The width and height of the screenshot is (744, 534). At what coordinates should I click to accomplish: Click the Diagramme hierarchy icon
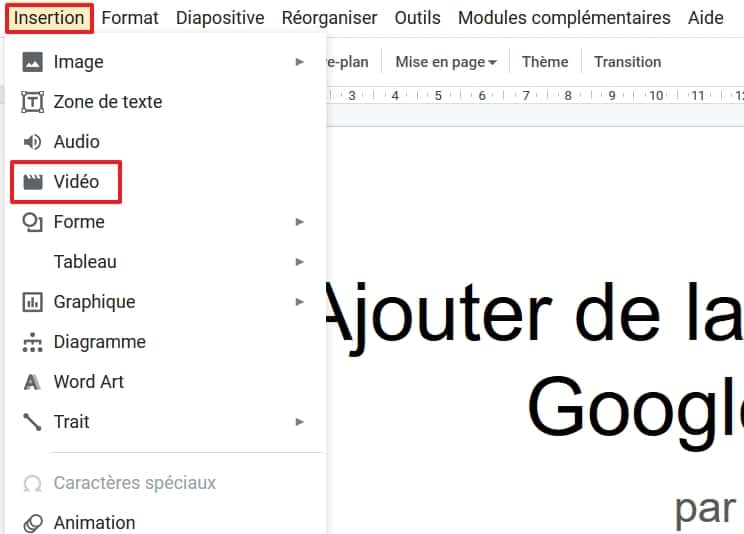click(32, 342)
